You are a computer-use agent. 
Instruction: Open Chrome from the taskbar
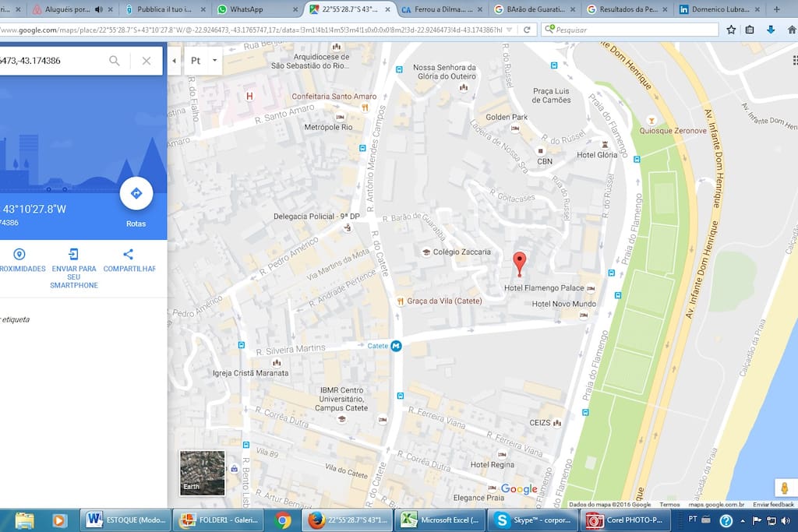coord(283,520)
